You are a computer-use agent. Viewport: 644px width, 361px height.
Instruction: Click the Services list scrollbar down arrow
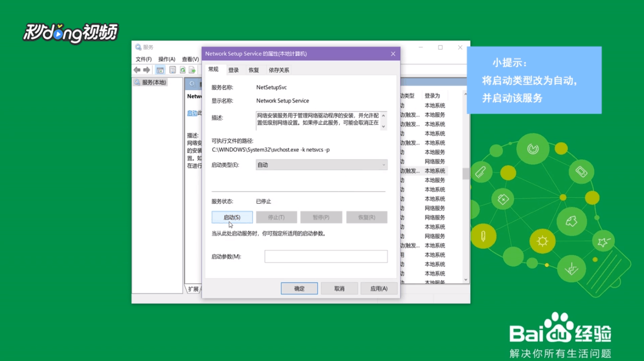[465, 280]
